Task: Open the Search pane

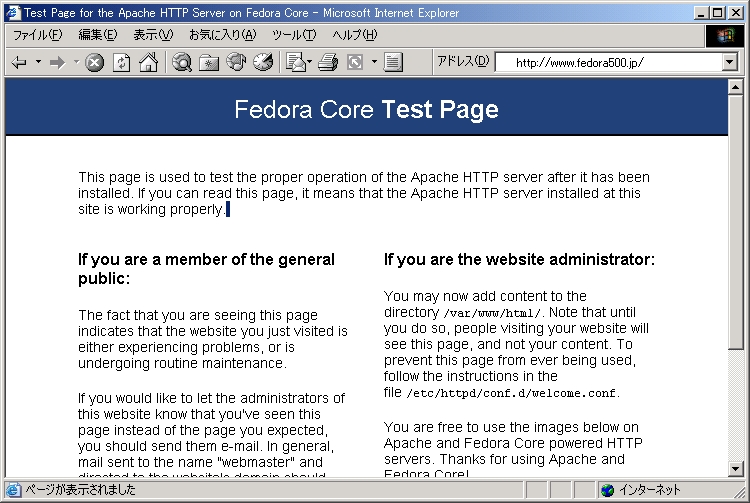Action: click(182, 62)
